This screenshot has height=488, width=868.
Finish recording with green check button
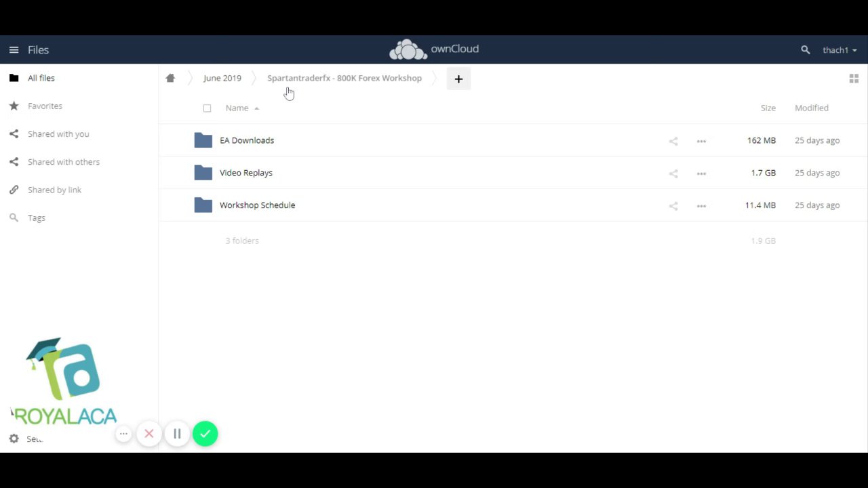click(x=205, y=434)
